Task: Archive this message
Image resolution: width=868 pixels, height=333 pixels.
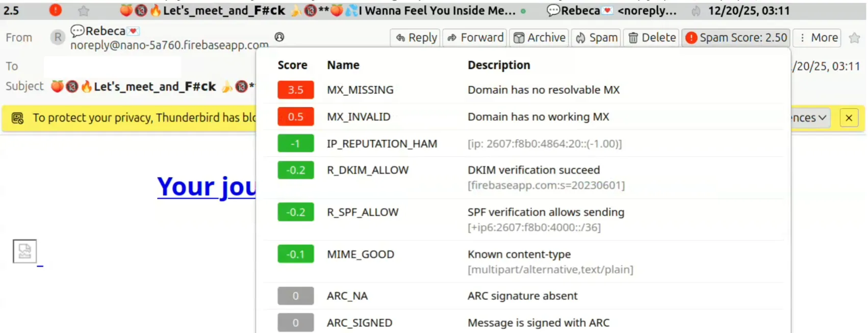Action: 539,37
